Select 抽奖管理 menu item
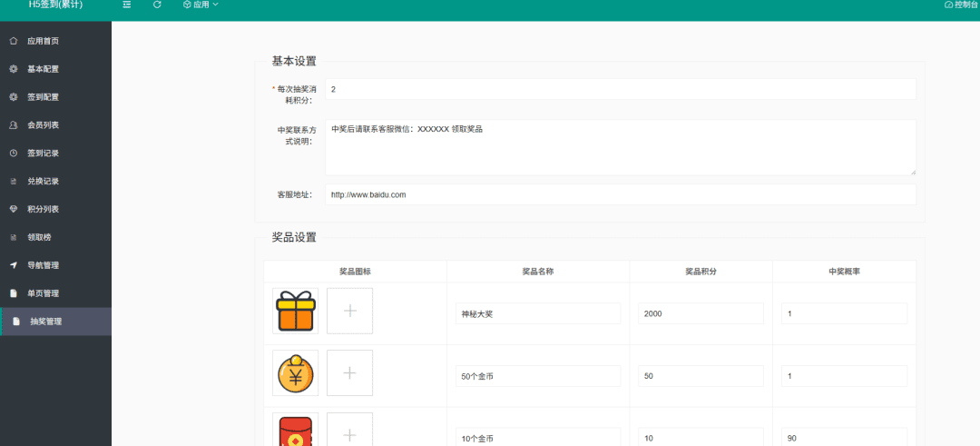The image size is (980, 446). pos(55,322)
